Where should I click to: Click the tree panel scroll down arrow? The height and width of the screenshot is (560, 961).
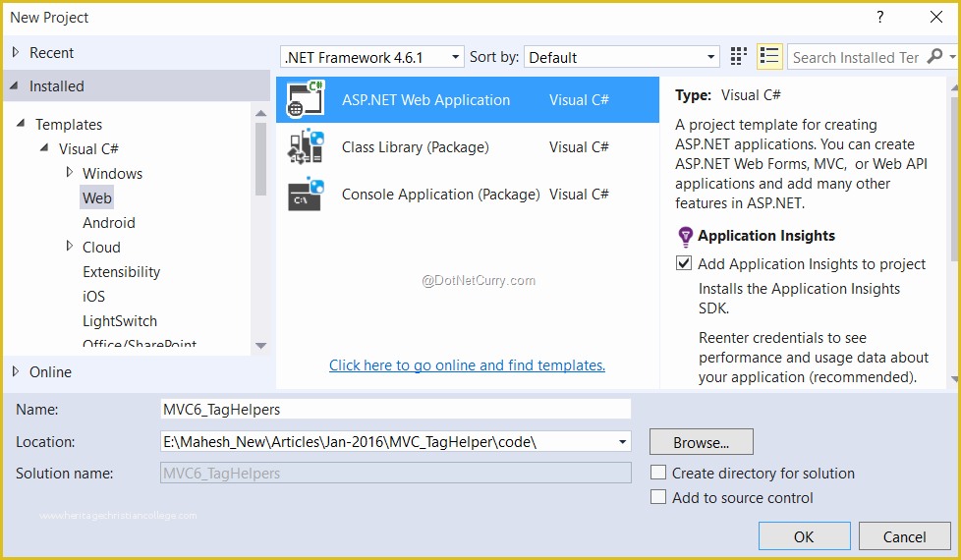(x=260, y=346)
